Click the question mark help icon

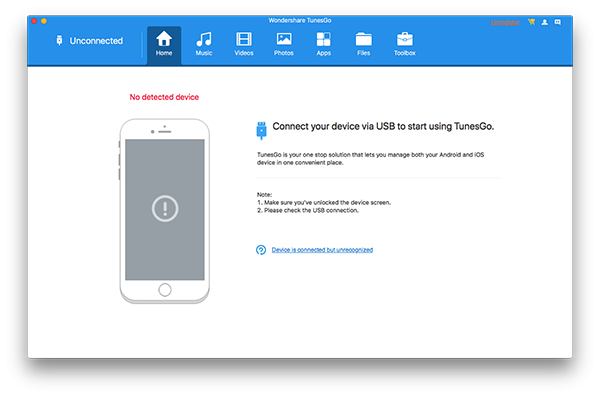coord(261,250)
